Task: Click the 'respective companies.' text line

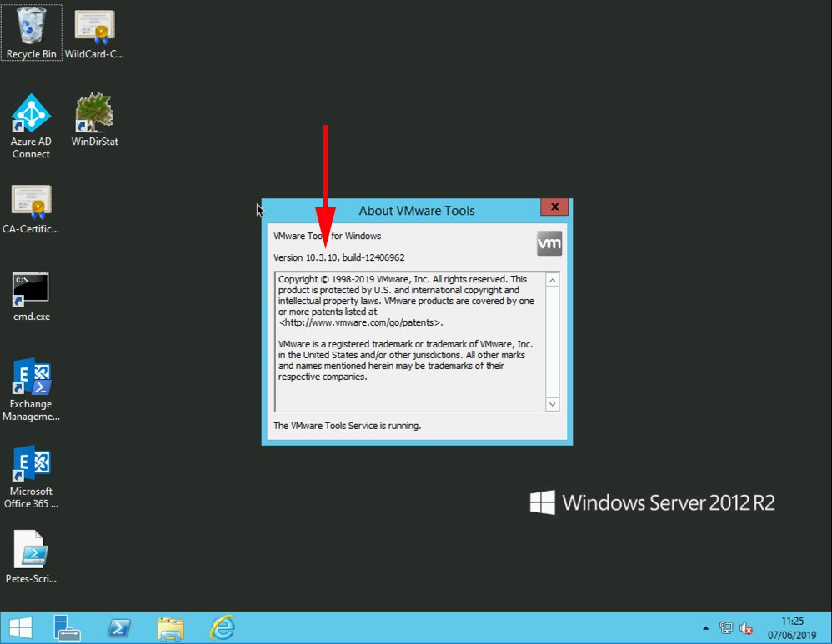Action: (x=323, y=377)
